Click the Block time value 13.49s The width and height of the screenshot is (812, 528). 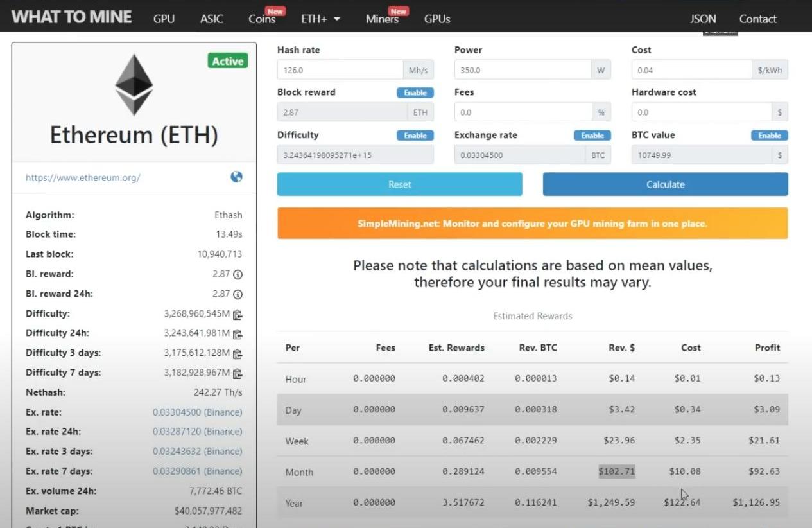tap(229, 234)
